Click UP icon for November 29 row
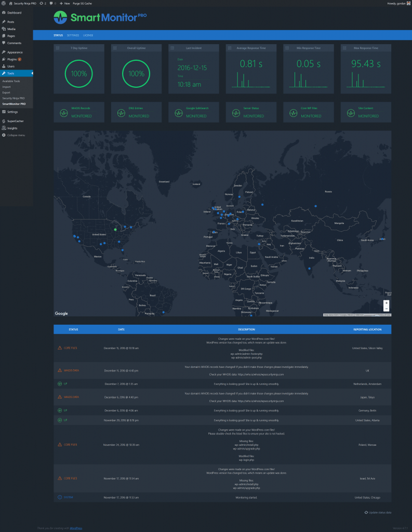This screenshot has width=412, height=532. click(60, 420)
